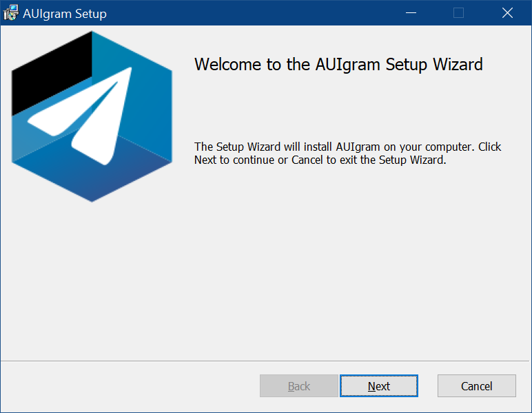This screenshot has height=413, width=532.
Task: Click the greyed-out maximize button
Action: [x=458, y=13]
